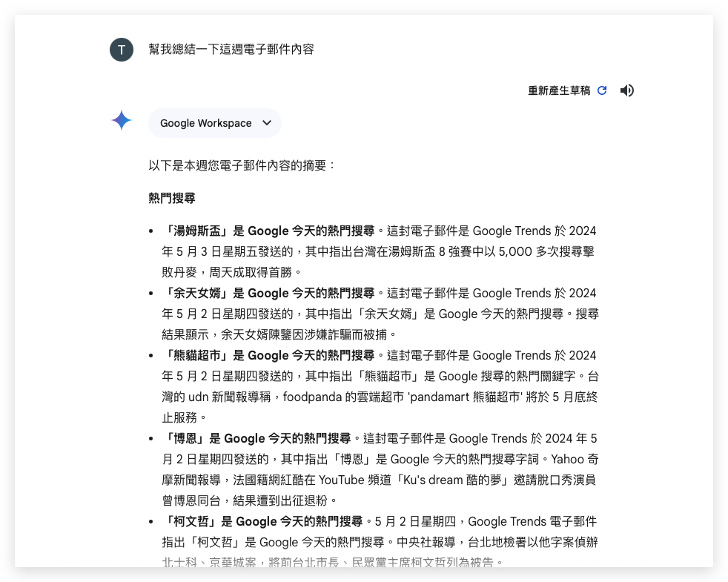Click the Gemini sparkle star icon
The image size is (728, 582).
pos(122,120)
